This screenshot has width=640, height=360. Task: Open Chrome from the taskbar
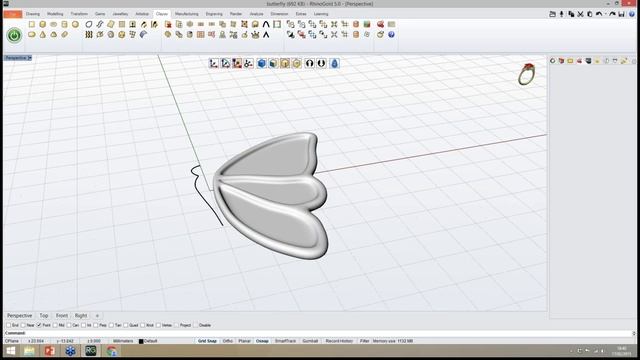111,351
